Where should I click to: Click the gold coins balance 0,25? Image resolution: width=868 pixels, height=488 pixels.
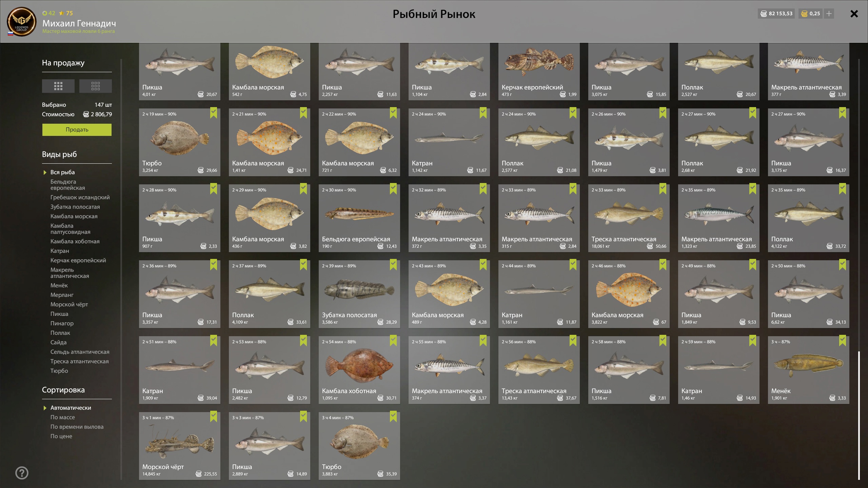tap(811, 14)
